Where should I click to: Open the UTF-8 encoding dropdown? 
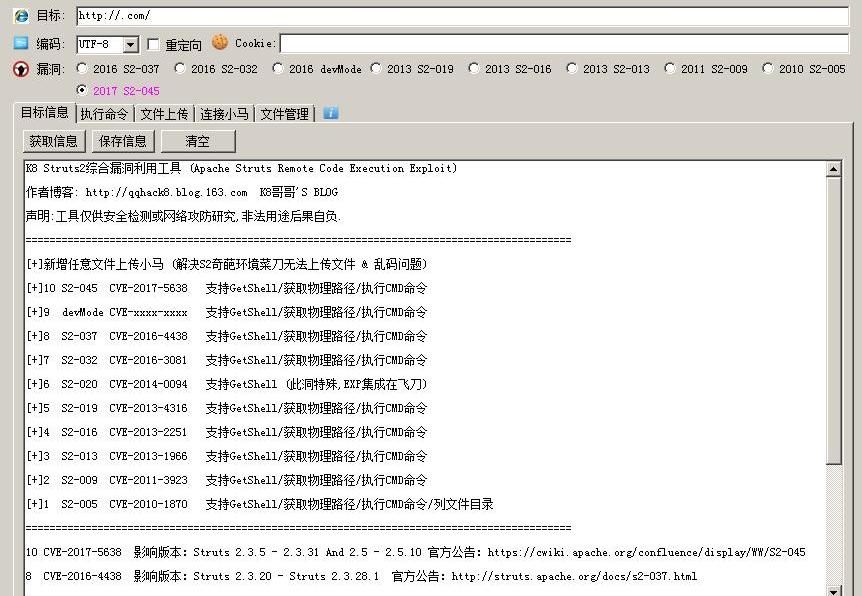point(131,45)
